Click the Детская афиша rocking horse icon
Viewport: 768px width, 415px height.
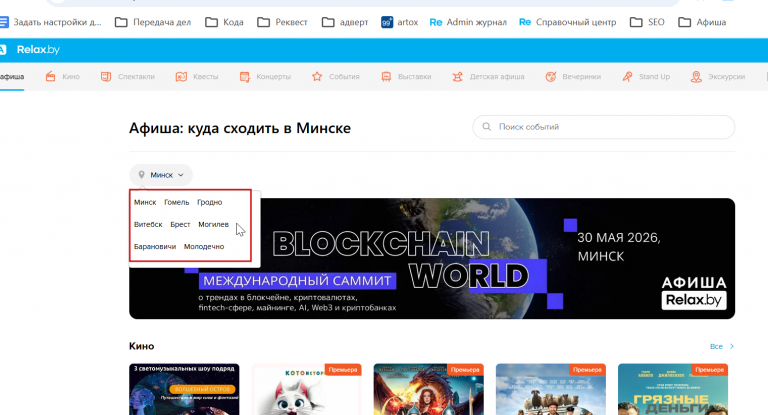click(457, 76)
